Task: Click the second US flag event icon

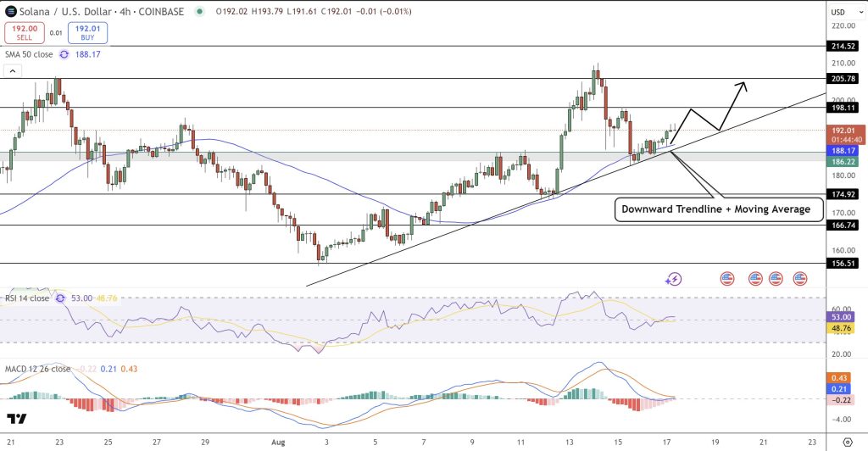Action: click(x=755, y=279)
